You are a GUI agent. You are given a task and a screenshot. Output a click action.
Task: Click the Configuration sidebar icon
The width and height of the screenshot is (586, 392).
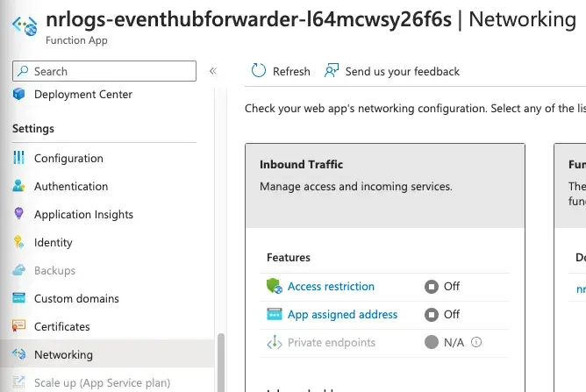[18, 159]
